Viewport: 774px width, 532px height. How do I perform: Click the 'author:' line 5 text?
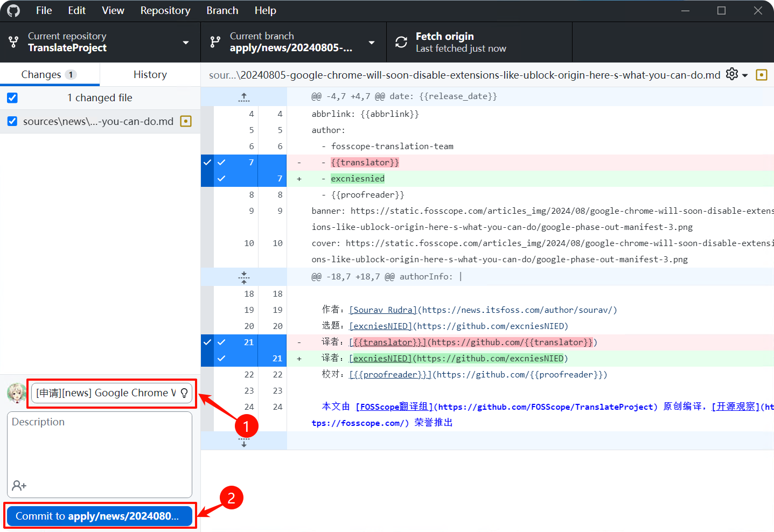tap(329, 130)
